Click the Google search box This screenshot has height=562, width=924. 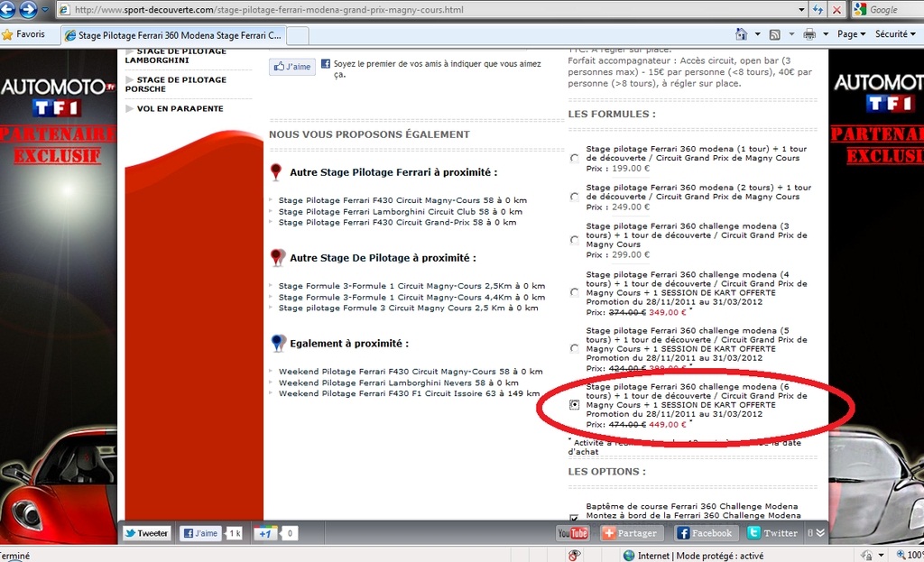(888, 9)
